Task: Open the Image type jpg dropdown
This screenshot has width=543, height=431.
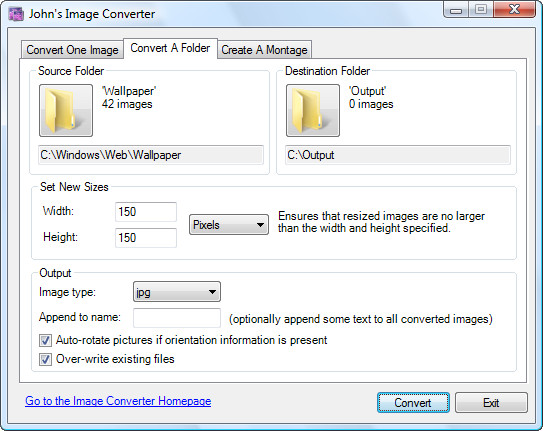Action: (x=177, y=292)
